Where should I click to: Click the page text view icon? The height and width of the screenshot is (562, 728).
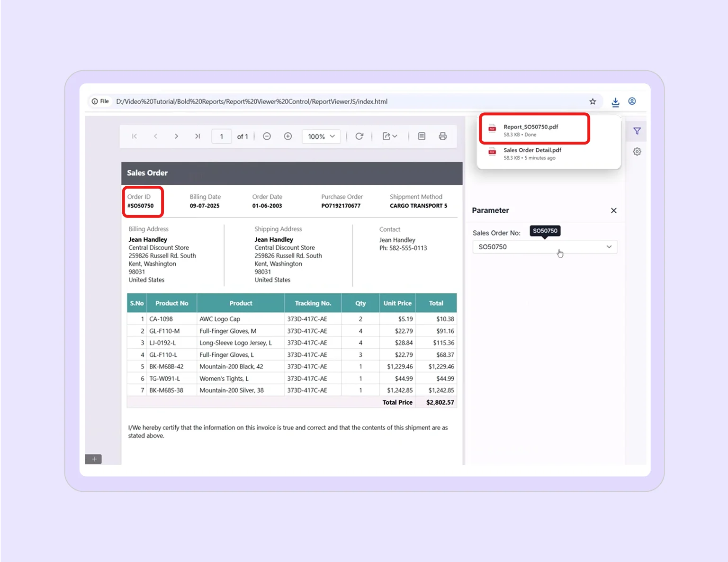click(x=422, y=136)
